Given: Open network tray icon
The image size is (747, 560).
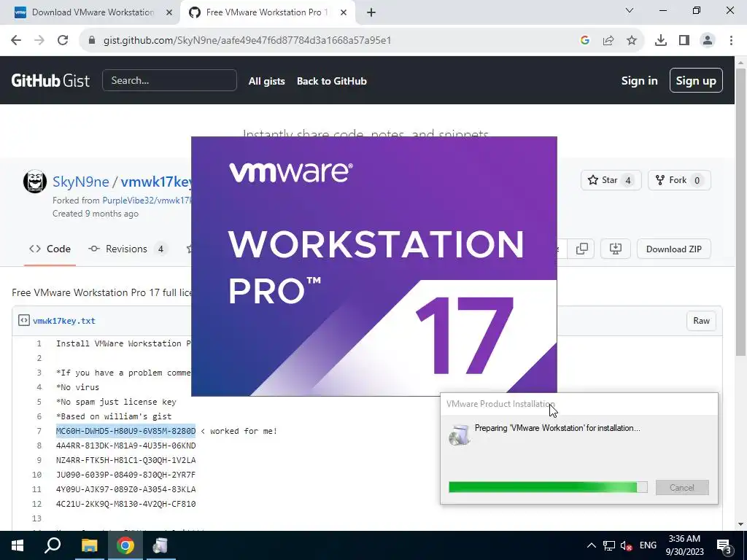Looking at the screenshot, I should pyautogui.click(x=609, y=545).
